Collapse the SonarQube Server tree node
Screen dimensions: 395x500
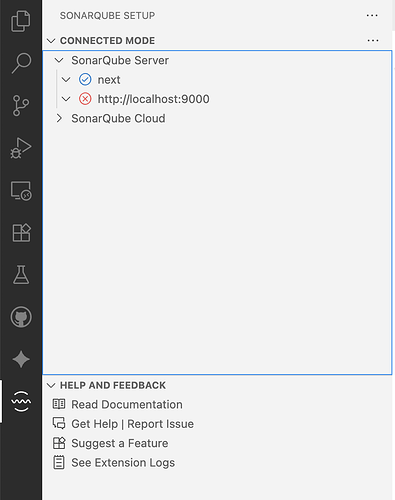pyautogui.click(x=59, y=60)
